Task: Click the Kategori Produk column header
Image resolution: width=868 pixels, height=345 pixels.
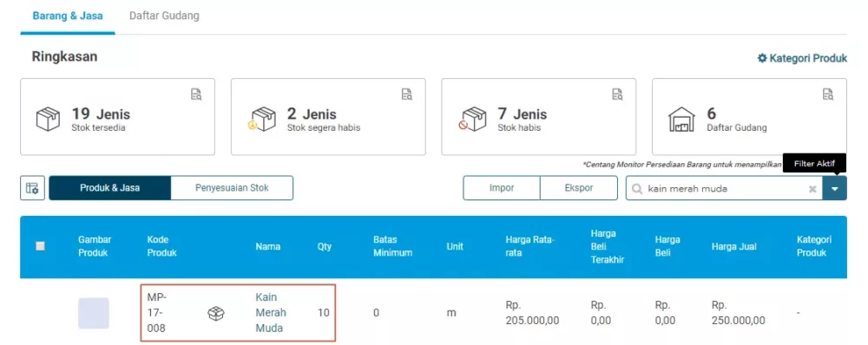Action: [x=814, y=246]
